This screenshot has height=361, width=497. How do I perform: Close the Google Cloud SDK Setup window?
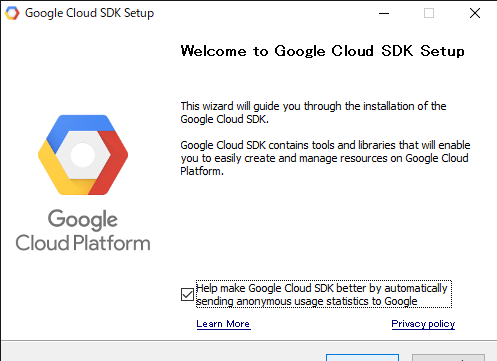pyautogui.click(x=475, y=13)
